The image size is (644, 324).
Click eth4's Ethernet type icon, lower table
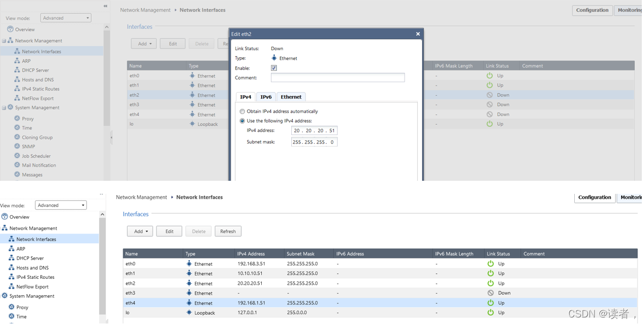[x=189, y=303]
